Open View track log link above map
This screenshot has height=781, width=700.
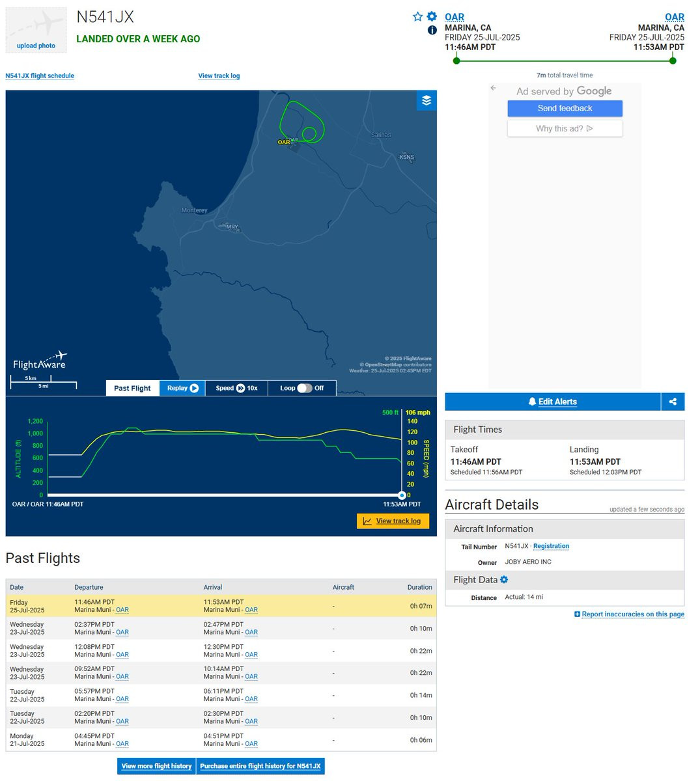[x=219, y=75]
